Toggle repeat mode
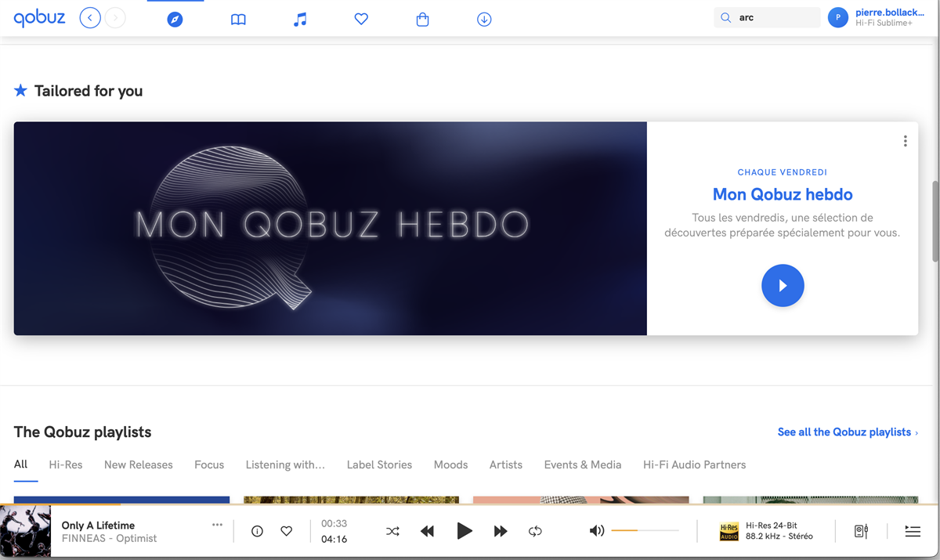The width and height of the screenshot is (940, 560). 535,531
